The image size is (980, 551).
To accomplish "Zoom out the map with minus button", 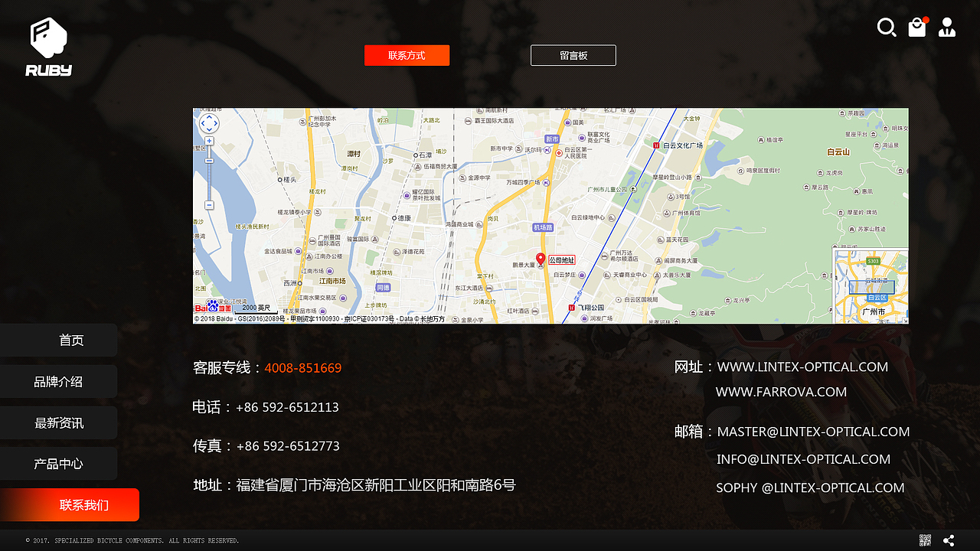I will [x=209, y=205].
